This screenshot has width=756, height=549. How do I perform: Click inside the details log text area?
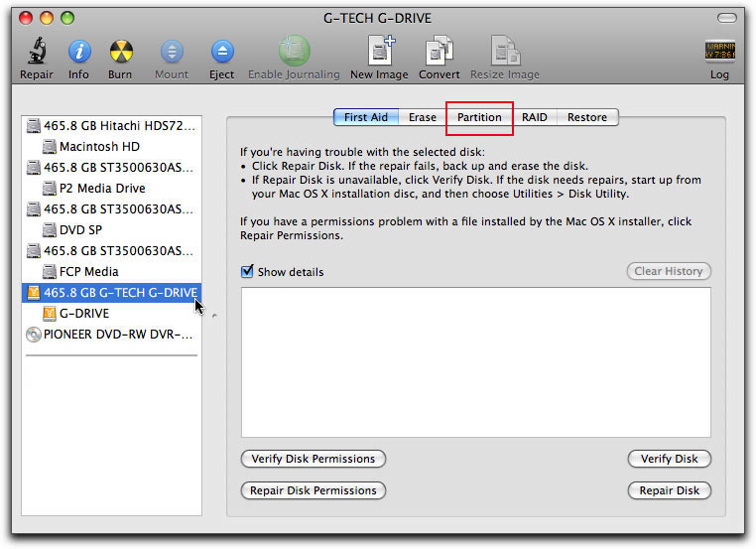[476, 362]
